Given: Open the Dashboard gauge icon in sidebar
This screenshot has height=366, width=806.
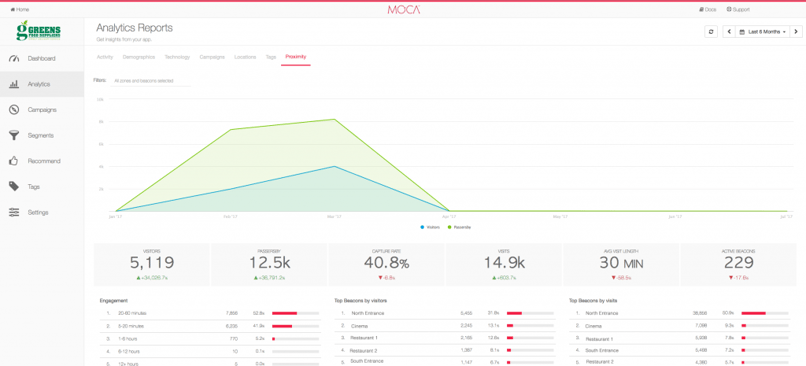Looking at the screenshot, I should (x=14, y=59).
